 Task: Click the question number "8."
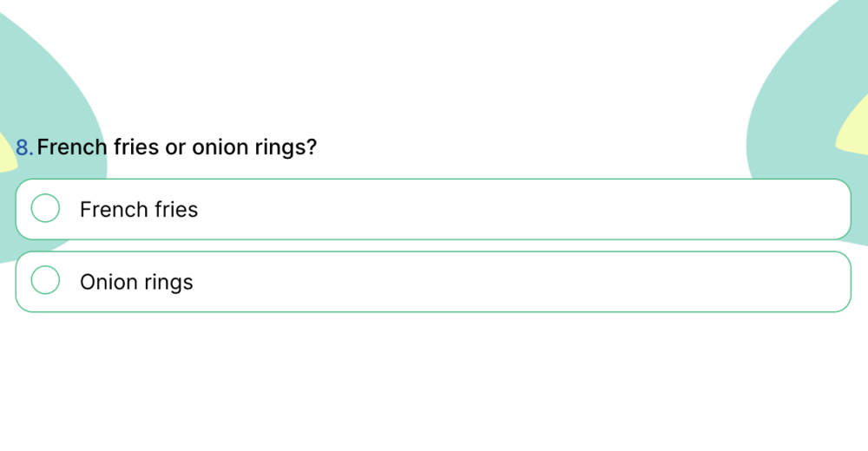(24, 147)
